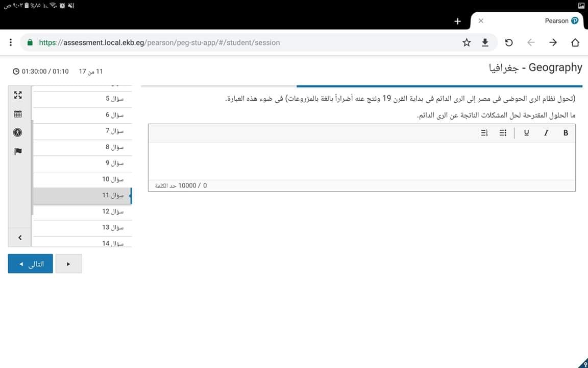Screen dimensions: 588x368
Task: Close the Pearson tab
Action: tap(481, 21)
